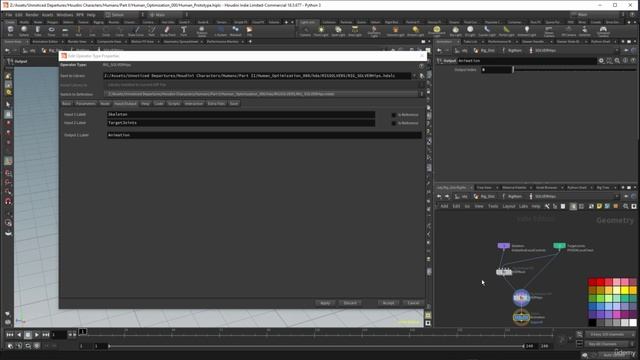Viewport: 640px width, 360px height.
Task: Switch to Scripts tab in dialog
Action: pyautogui.click(x=174, y=104)
